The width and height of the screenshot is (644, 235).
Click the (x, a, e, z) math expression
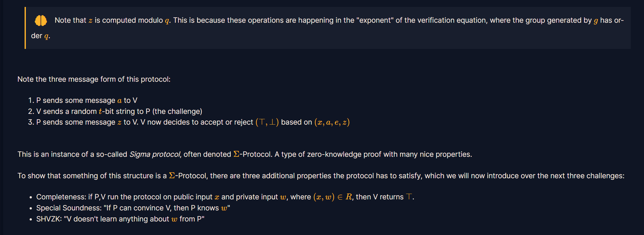(x=332, y=122)
